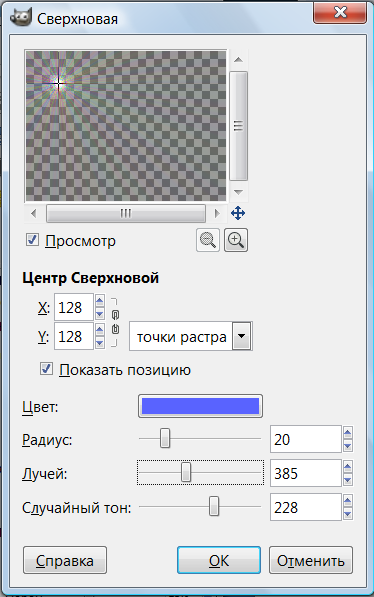
Task: Decrease Лучей value with down arrow
Action: (347, 480)
